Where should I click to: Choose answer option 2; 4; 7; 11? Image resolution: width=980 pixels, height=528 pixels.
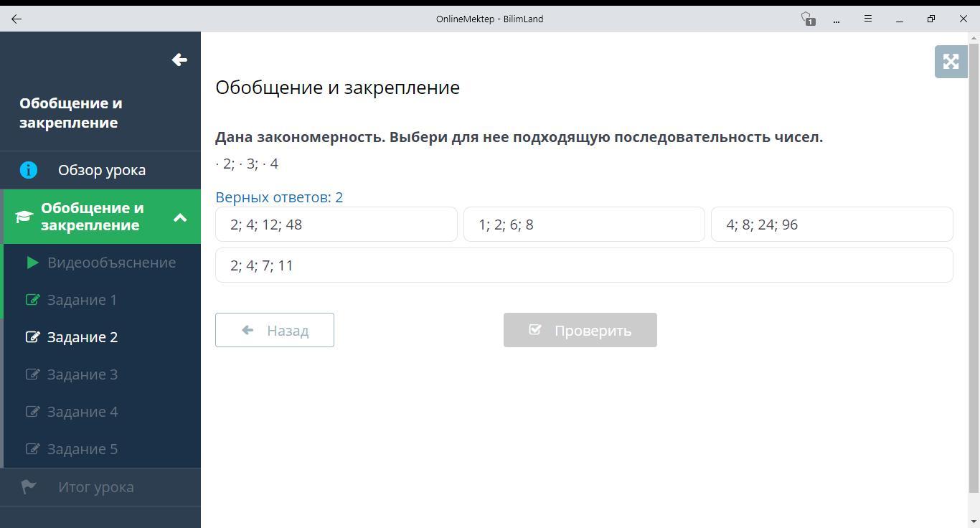(x=584, y=265)
